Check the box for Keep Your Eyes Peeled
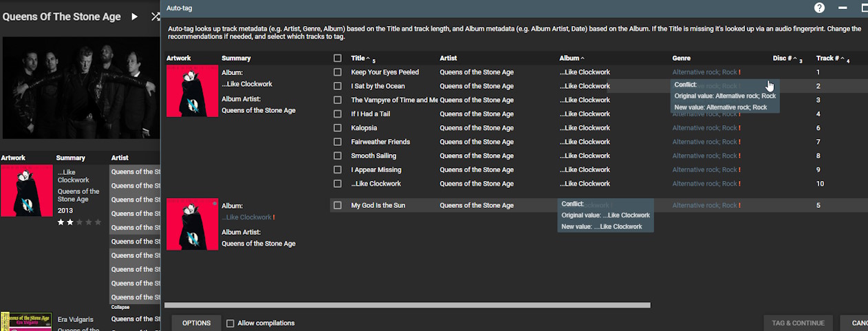The image size is (868, 331). (337, 72)
